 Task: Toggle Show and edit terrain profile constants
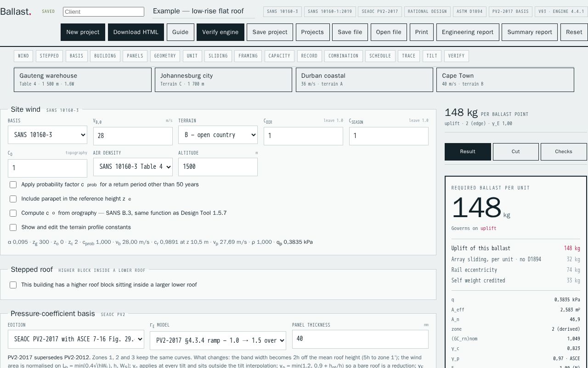point(13,227)
